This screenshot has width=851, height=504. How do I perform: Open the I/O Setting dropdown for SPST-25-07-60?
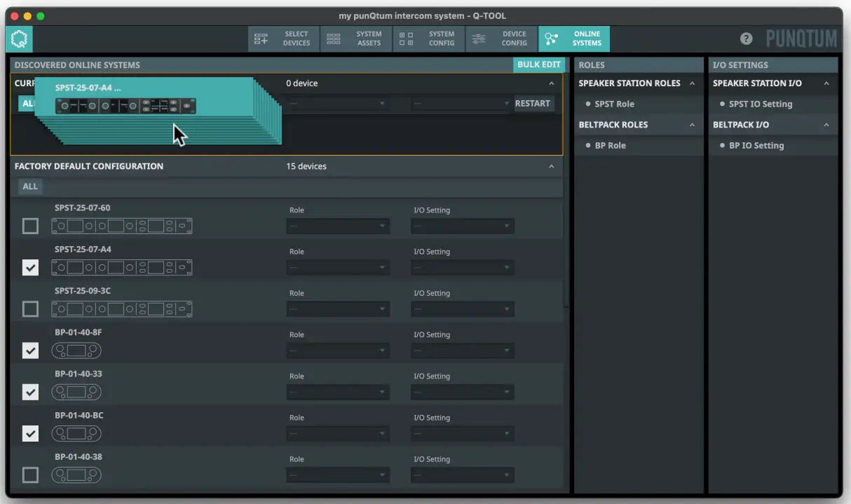coord(462,226)
